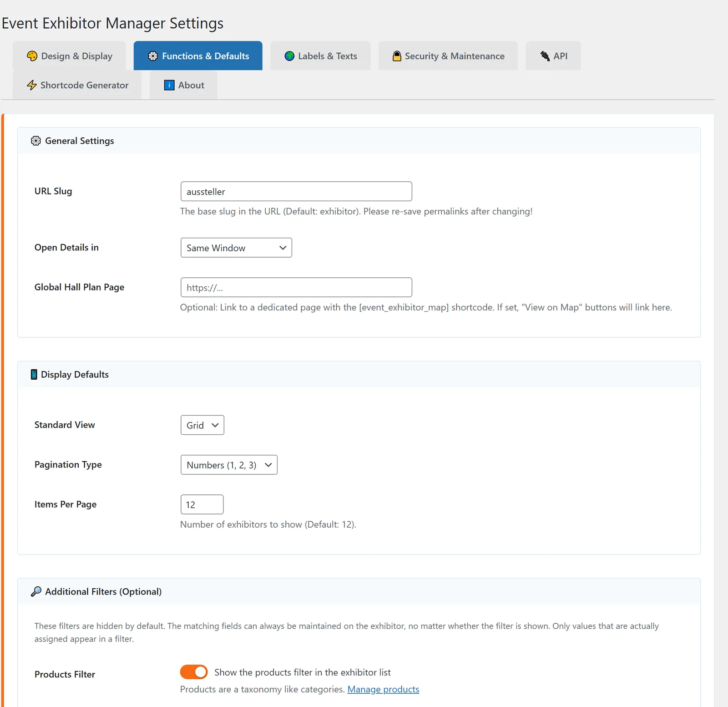Click the lightning bolt icon on Shortcode Generator

(x=31, y=85)
